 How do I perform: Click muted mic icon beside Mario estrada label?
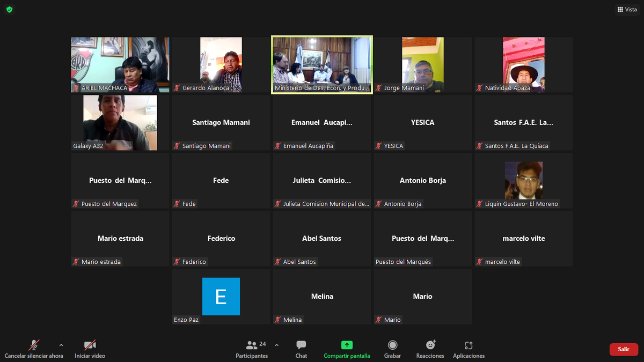click(x=76, y=262)
